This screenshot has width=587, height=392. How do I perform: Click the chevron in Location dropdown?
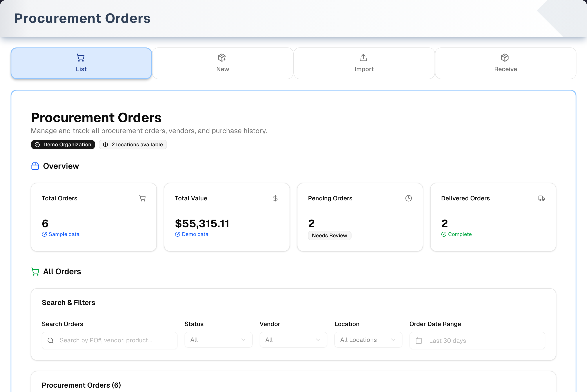pyautogui.click(x=393, y=340)
